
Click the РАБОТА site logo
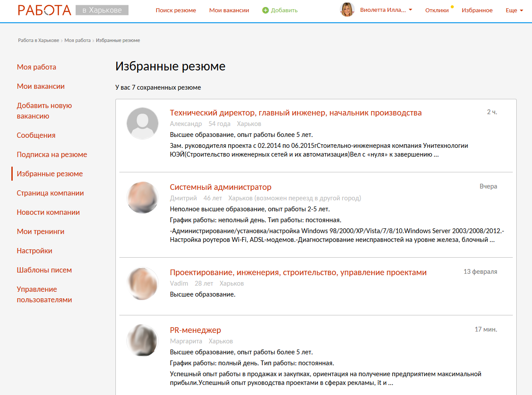[45, 10]
